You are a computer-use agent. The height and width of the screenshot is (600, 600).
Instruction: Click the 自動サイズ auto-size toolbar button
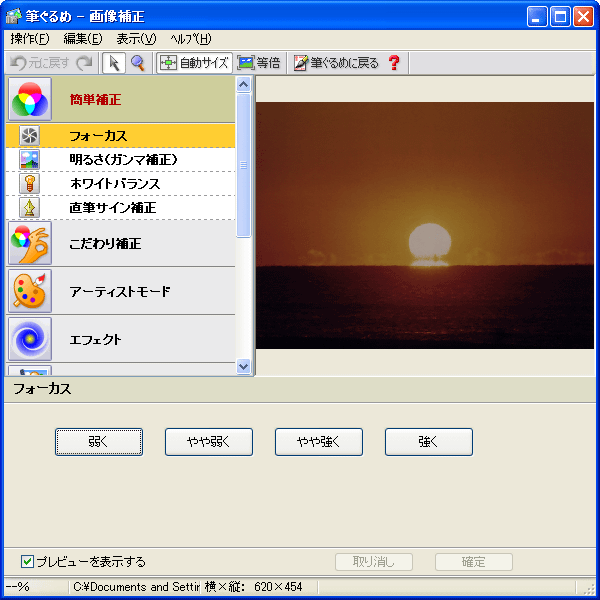point(195,63)
